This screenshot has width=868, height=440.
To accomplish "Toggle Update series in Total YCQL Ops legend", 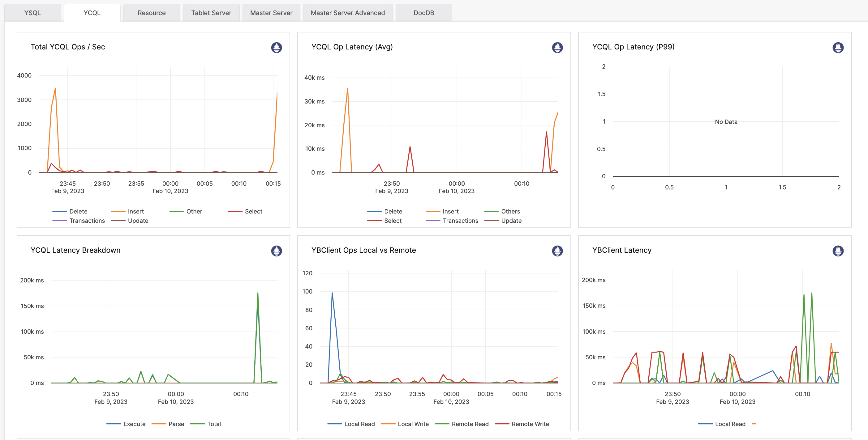I will click(130, 221).
